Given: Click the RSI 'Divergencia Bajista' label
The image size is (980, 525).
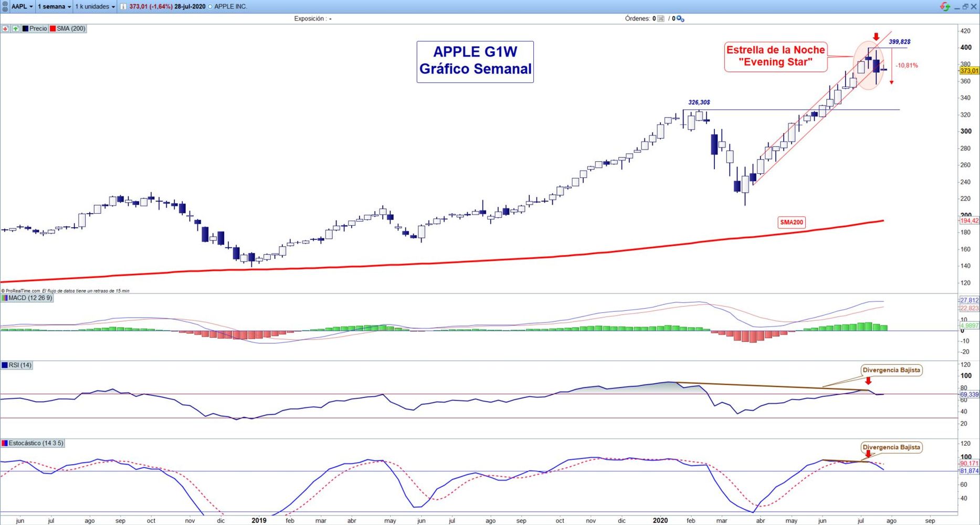Looking at the screenshot, I should point(891,370).
